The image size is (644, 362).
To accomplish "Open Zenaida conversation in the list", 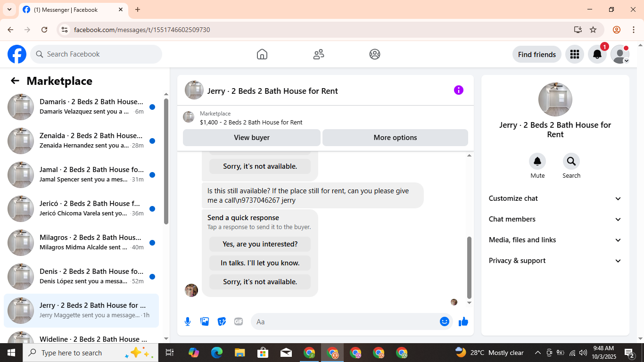I will [81, 141].
